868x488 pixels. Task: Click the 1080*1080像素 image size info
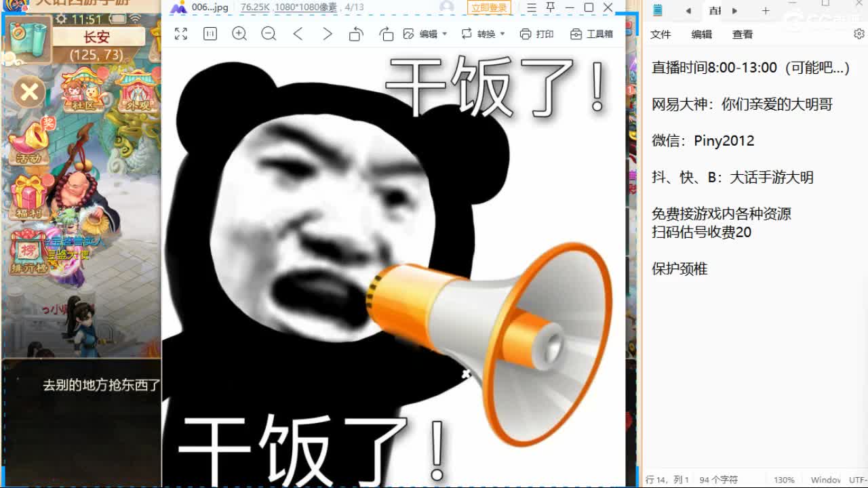(307, 7)
